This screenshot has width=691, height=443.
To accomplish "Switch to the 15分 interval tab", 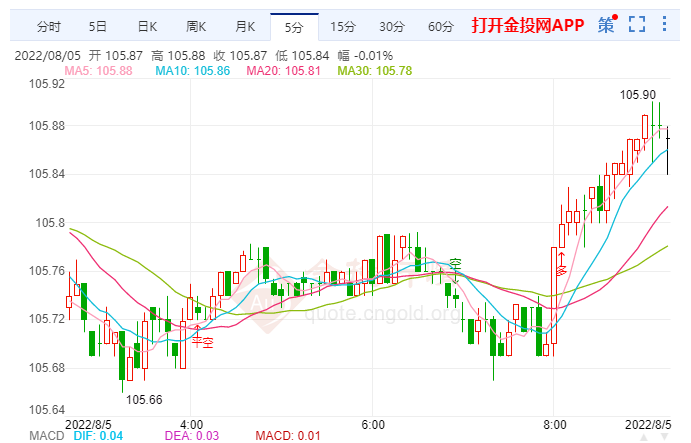I will click(x=343, y=27).
